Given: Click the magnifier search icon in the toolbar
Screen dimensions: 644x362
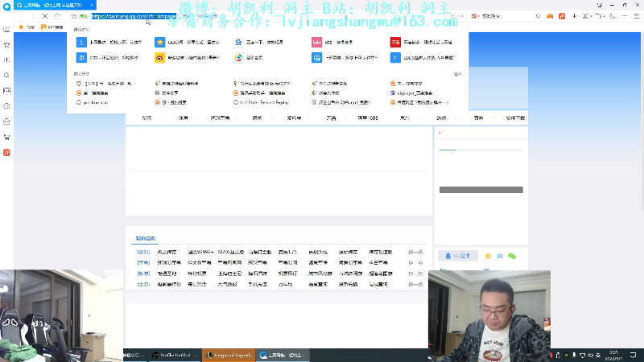Looking at the screenshot, I should pos(538,16).
